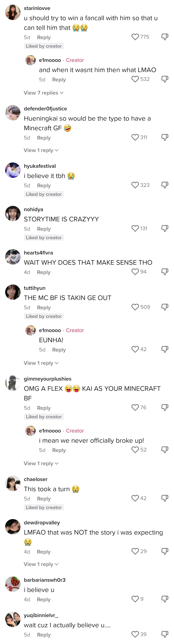
Task: Thumbs-down chaeloser's 'This took a turn' comment
Action: coord(165,498)
